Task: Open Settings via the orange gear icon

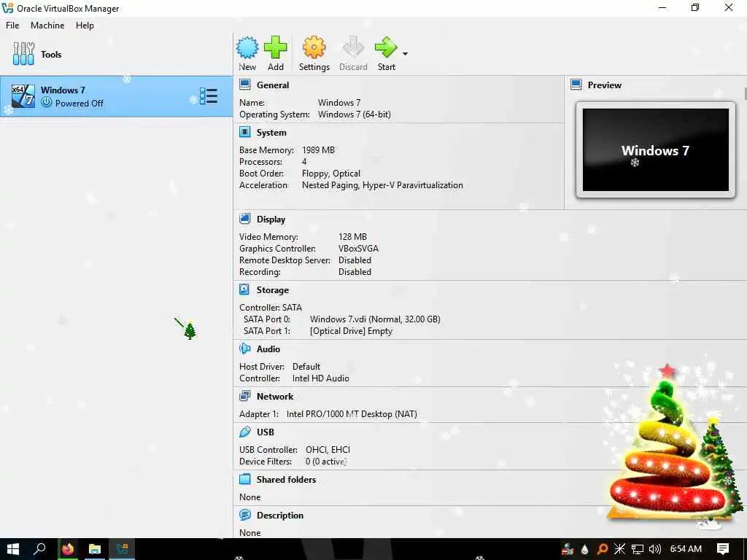Action: pyautogui.click(x=314, y=47)
